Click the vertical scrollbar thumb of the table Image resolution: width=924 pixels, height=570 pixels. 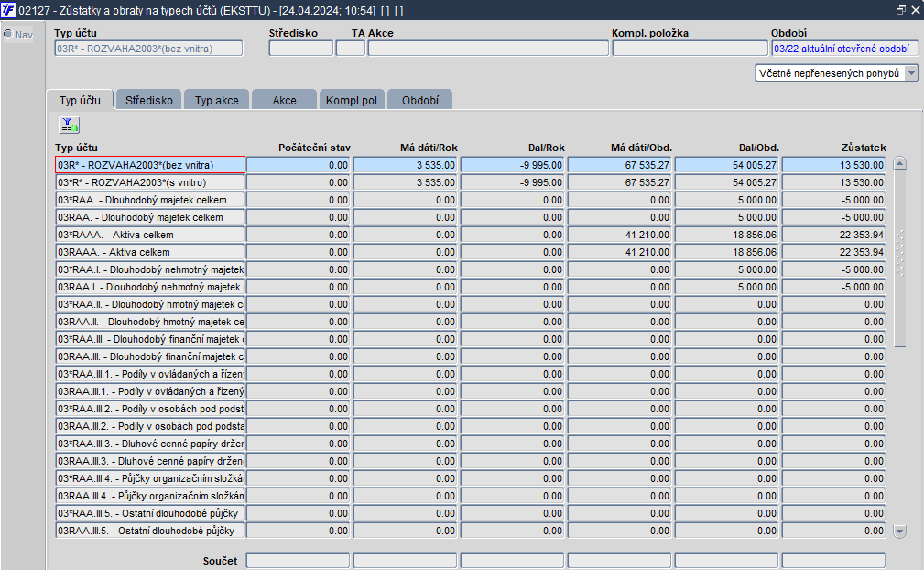(x=900, y=259)
